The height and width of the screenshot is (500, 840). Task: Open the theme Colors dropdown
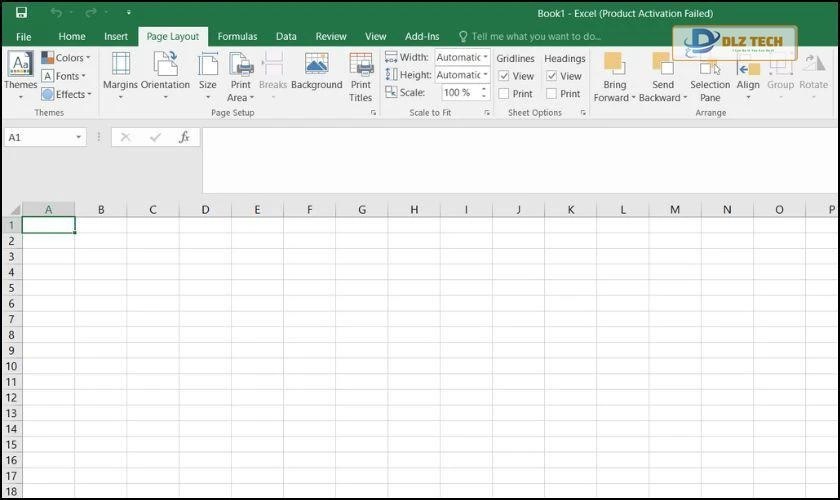pos(66,58)
